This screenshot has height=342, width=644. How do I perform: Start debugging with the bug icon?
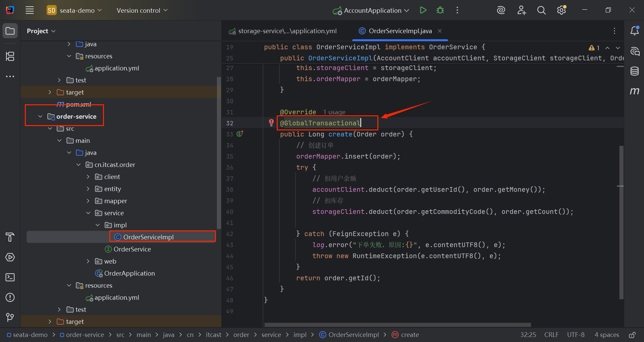click(x=440, y=10)
